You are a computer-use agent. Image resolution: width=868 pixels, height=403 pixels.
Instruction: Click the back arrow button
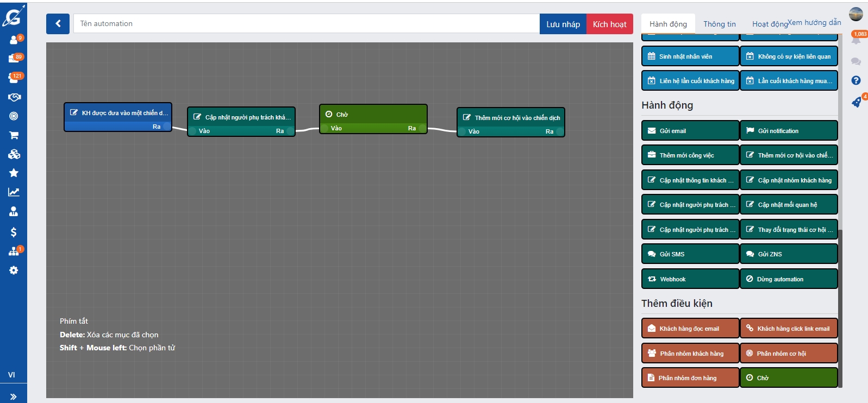coord(58,24)
